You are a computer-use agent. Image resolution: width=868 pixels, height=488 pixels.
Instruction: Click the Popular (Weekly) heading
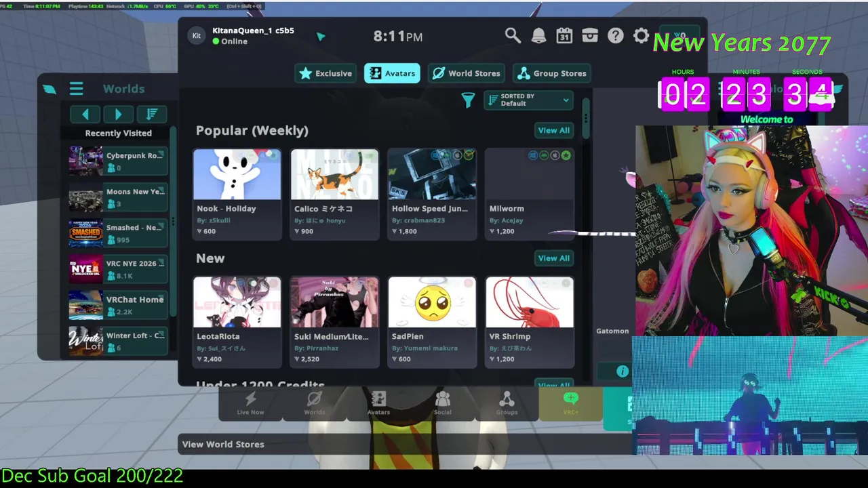click(x=252, y=130)
